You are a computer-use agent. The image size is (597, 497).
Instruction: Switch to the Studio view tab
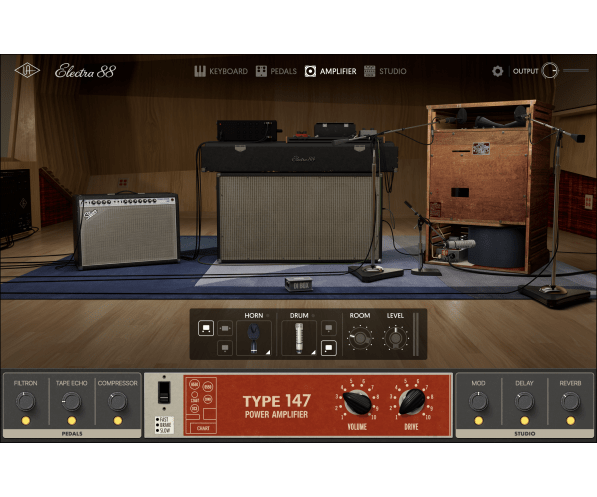(385, 71)
